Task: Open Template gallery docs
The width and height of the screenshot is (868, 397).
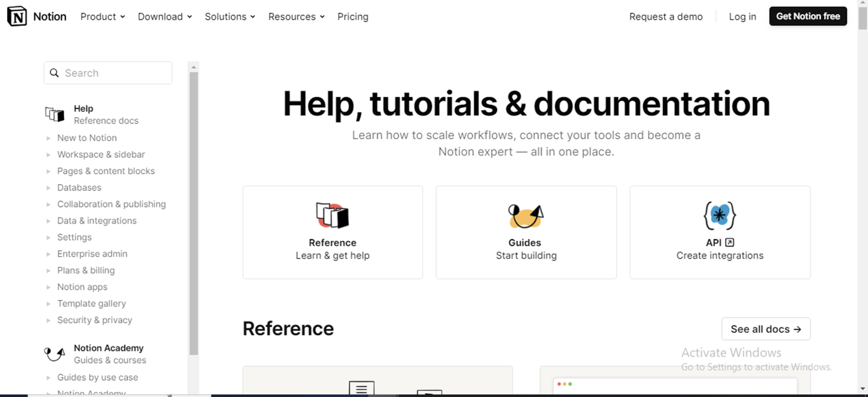Action: 92,304
